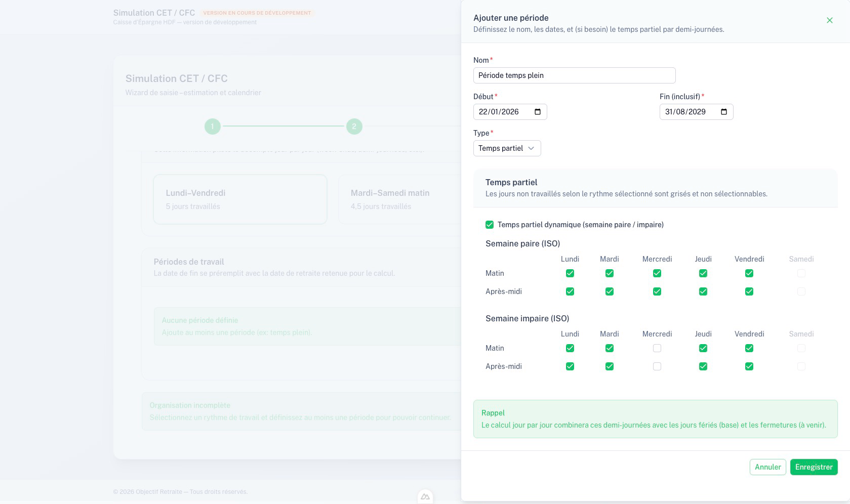Uncheck Lundi Matin in Semaine paire
The width and height of the screenshot is (850, 504).
tap(570, 273)
